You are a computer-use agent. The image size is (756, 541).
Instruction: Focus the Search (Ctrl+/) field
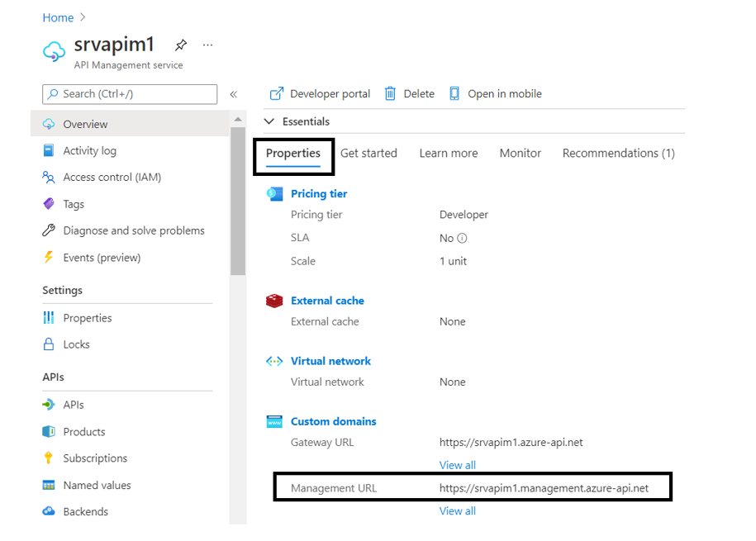tap(130, 94)
